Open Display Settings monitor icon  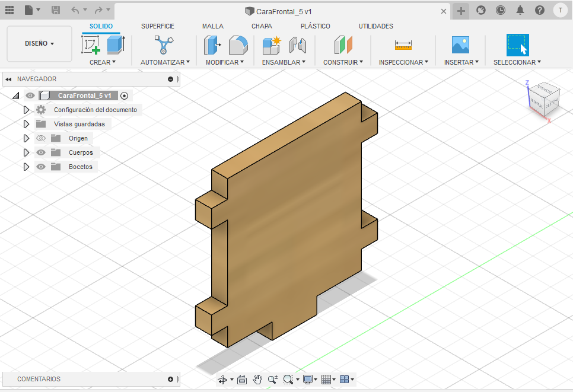click(308, 380)
